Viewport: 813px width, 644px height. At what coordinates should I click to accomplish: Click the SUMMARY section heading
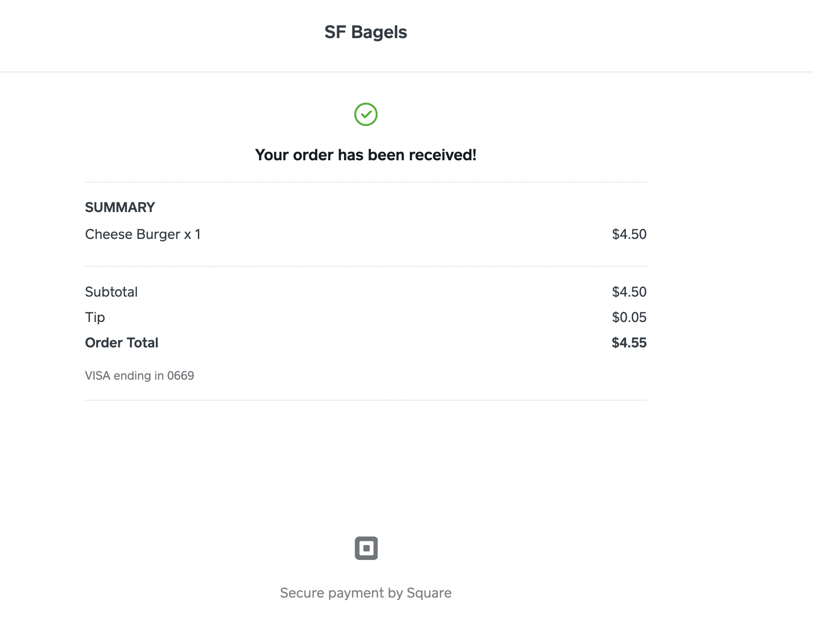click(120, 207)
